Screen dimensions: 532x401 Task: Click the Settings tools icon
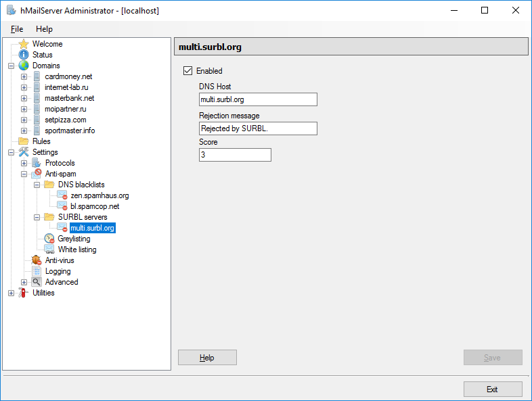point(24,152)
